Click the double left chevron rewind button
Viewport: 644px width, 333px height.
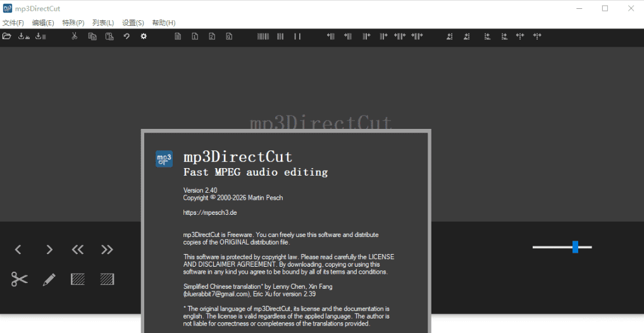pyautogui.click(x=78, y=250)
